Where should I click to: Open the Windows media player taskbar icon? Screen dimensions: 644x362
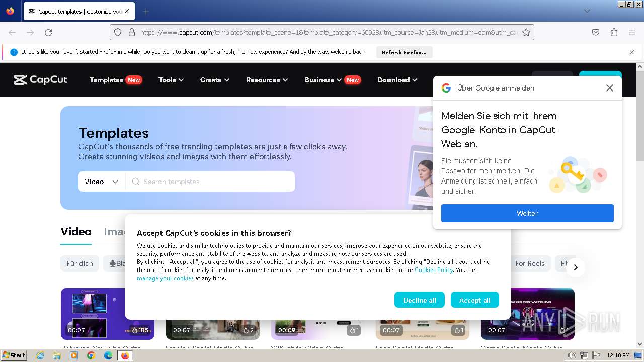[74, 355]
